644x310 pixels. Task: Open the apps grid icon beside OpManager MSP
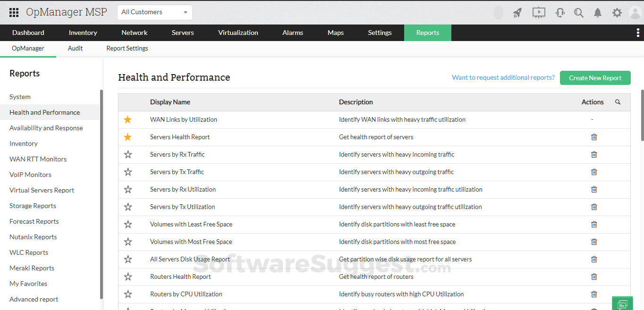pos(13,12)
